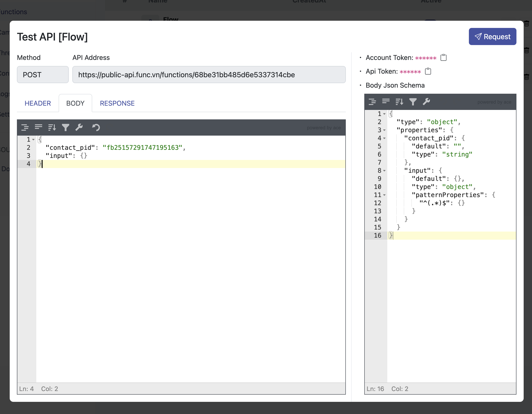Click the sort icon in body editor
Image resolution: width=532 pixels, height=414 pixels.
52,127
